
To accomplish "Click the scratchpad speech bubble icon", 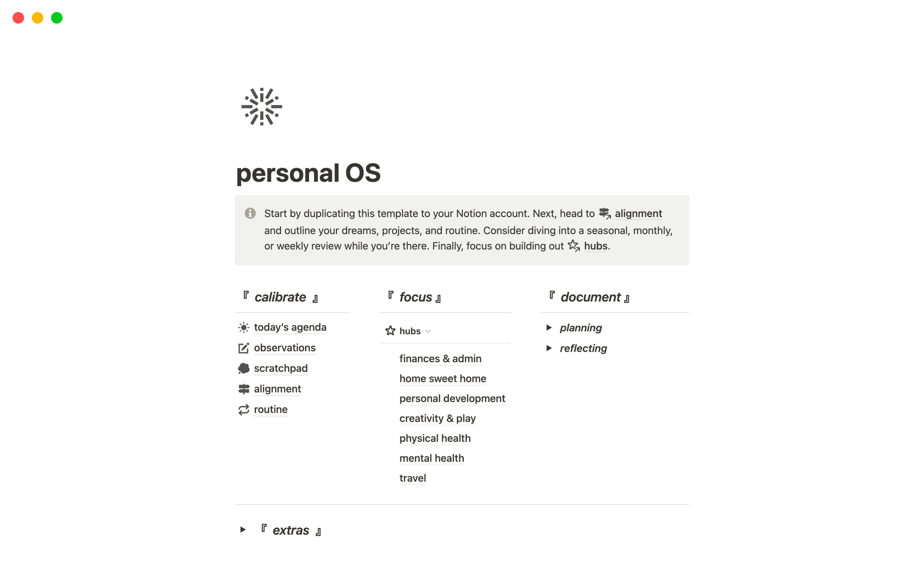I will 243,368.
